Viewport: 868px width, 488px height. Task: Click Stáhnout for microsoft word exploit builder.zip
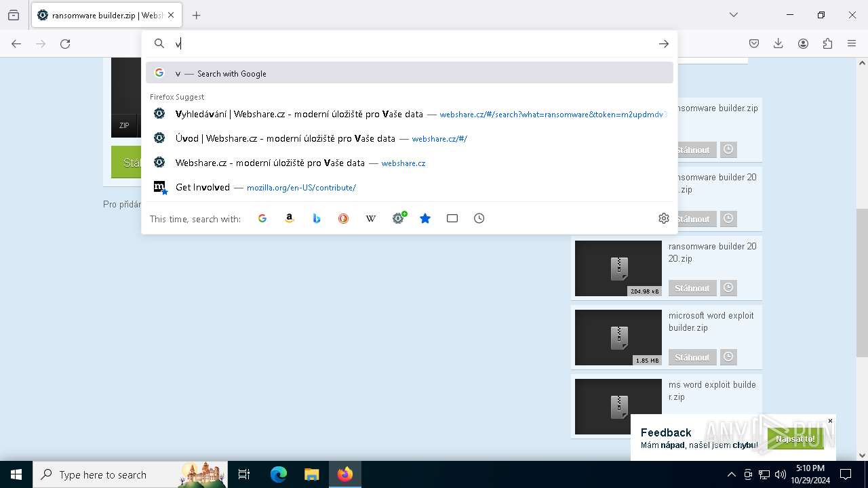pyautogui.click(x=692, y=357)
